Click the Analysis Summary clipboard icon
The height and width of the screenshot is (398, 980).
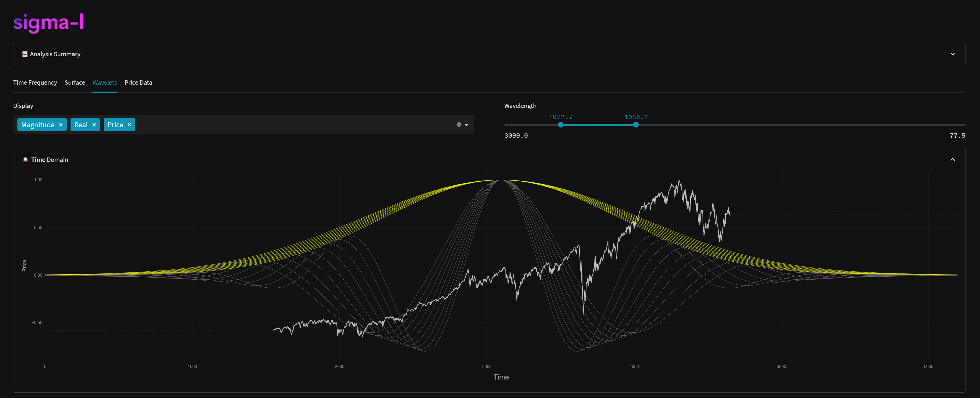(x=25, y=54)
